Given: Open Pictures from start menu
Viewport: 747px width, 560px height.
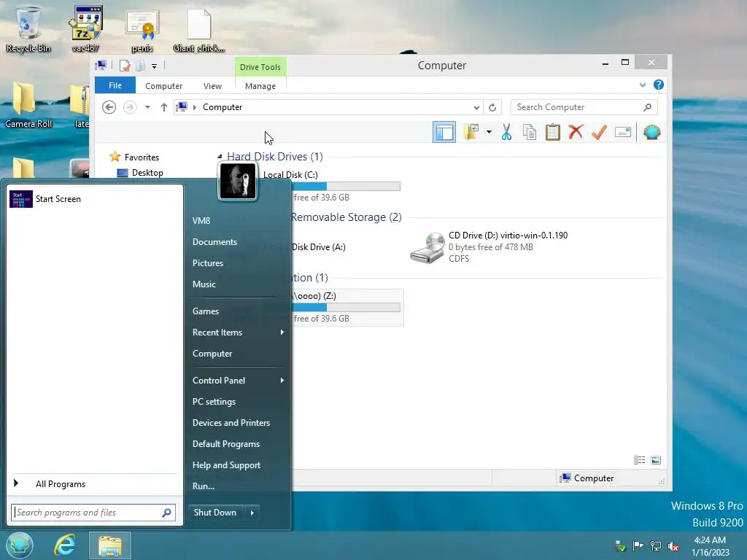Looking at the screenshot, I should [208, 262].
